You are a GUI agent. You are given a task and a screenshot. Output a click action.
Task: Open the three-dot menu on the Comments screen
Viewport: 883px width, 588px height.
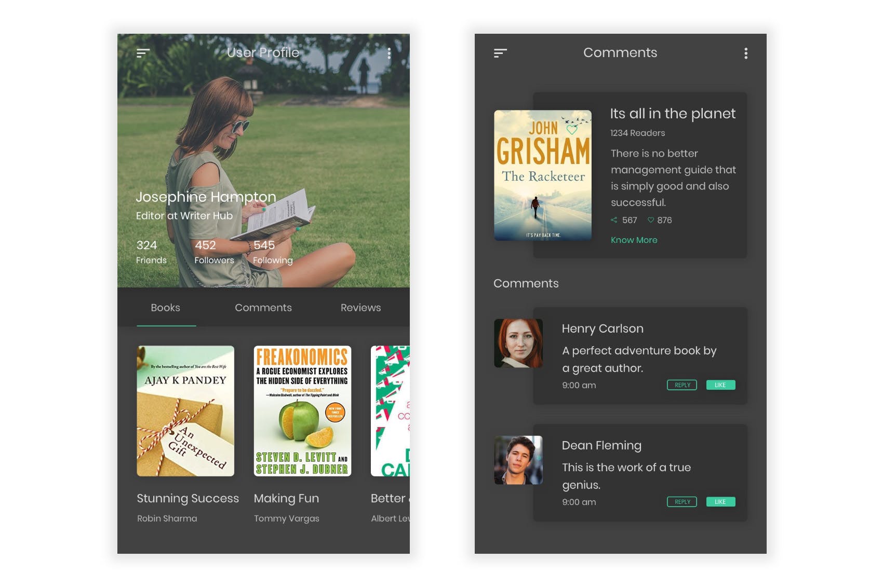(x=746, y=53)
